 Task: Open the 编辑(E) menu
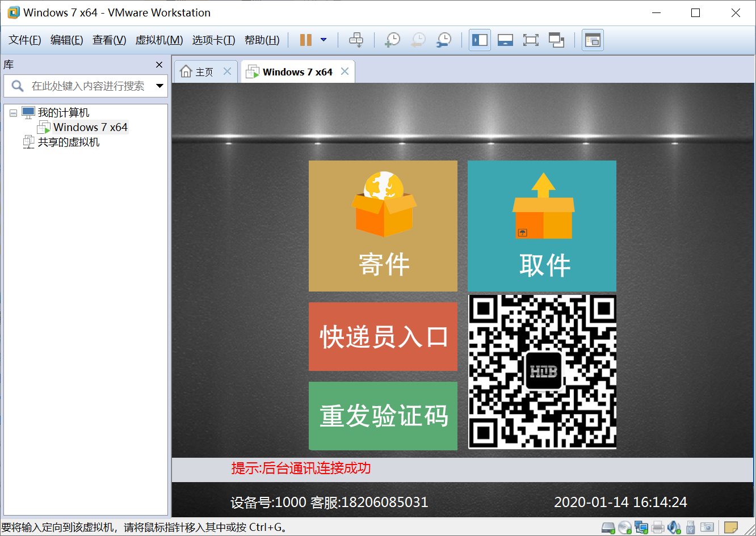[67, 40]
